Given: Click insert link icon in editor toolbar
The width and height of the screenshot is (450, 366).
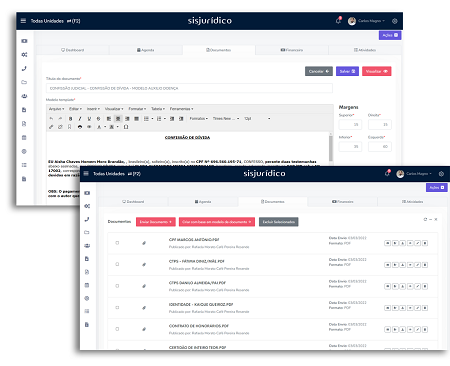Looking at the screenshot, I should [x=51, y=127].
